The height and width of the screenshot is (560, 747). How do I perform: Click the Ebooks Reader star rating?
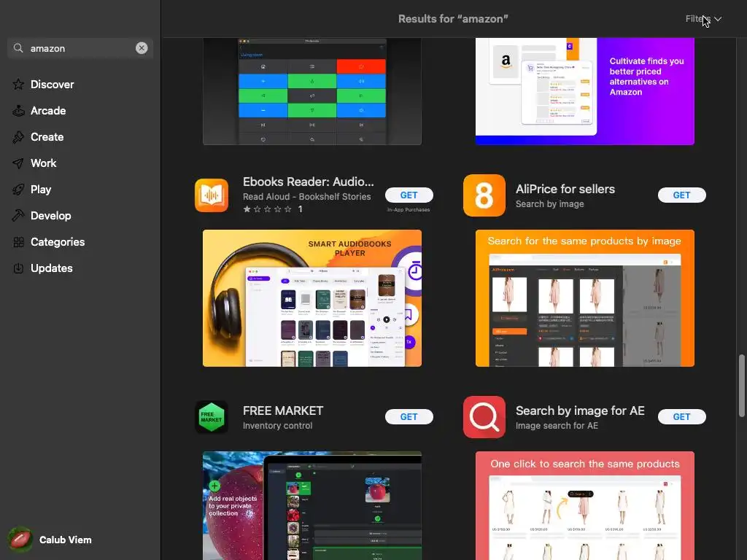click(x=267, y=209)
